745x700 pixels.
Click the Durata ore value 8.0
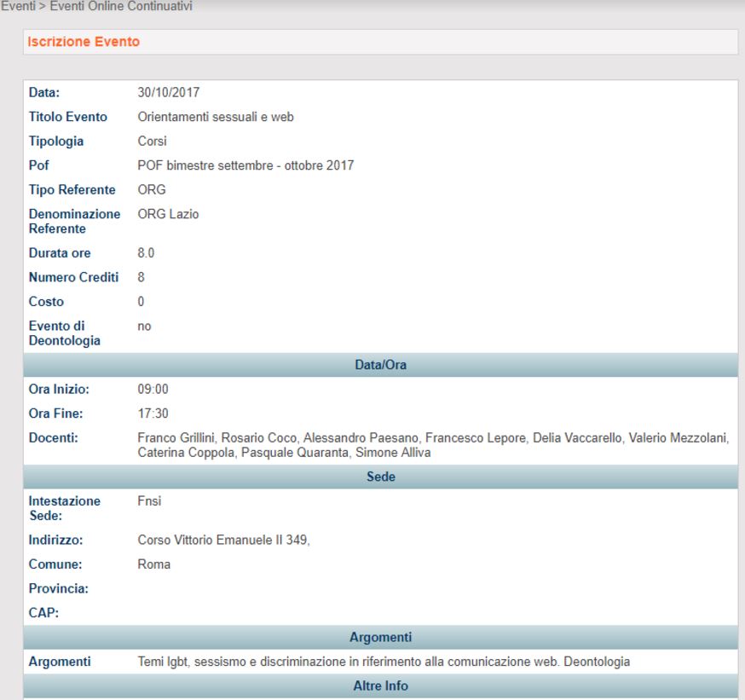pos(146,253)
